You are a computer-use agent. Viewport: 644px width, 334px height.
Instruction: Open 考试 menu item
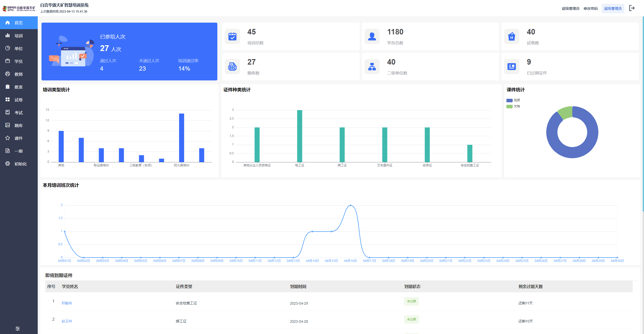(x=19, y=113)
